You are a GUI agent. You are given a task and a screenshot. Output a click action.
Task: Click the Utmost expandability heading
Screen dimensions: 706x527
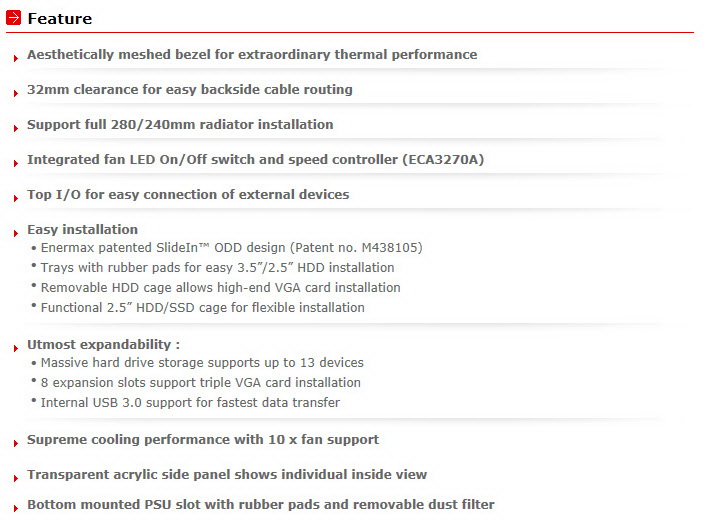click(x=104, y=345)
